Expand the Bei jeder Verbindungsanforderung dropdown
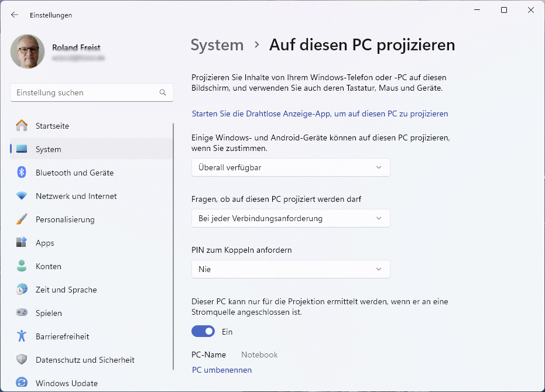Viewport: 545px width, 392px height. (x=290, y=218)
